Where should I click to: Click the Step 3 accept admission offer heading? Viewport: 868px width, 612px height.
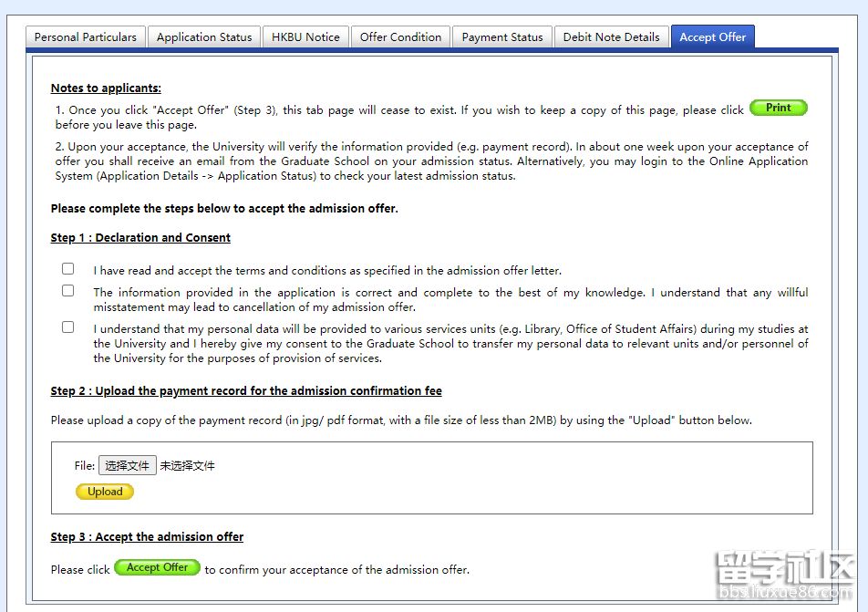coord(147,537)
